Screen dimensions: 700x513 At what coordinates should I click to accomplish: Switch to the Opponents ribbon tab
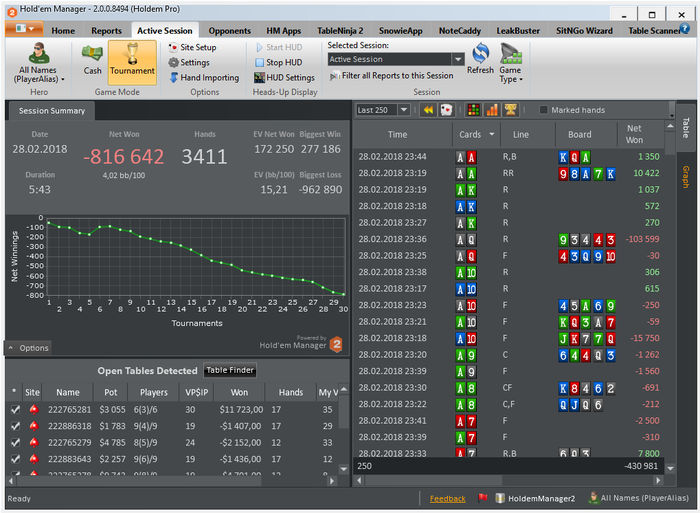click(x=230, y=31)
